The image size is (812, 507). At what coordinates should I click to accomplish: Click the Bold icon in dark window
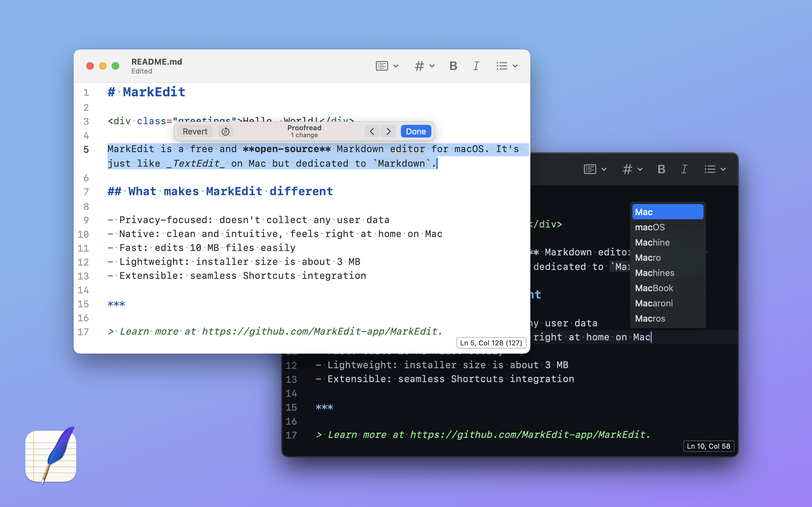(x=661, y=169)
